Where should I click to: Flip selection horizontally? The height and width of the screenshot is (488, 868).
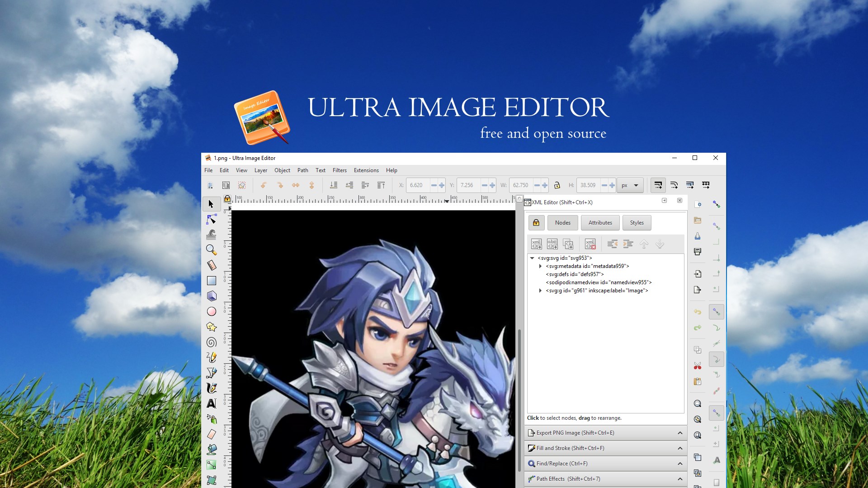coord(296,185)
